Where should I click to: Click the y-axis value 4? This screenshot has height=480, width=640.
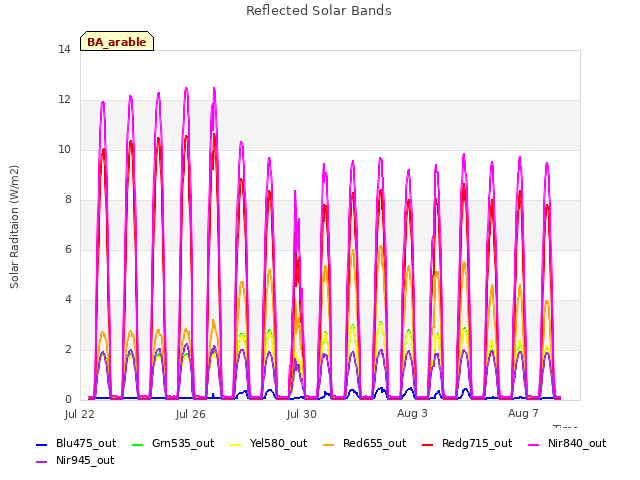click(68, 300)
